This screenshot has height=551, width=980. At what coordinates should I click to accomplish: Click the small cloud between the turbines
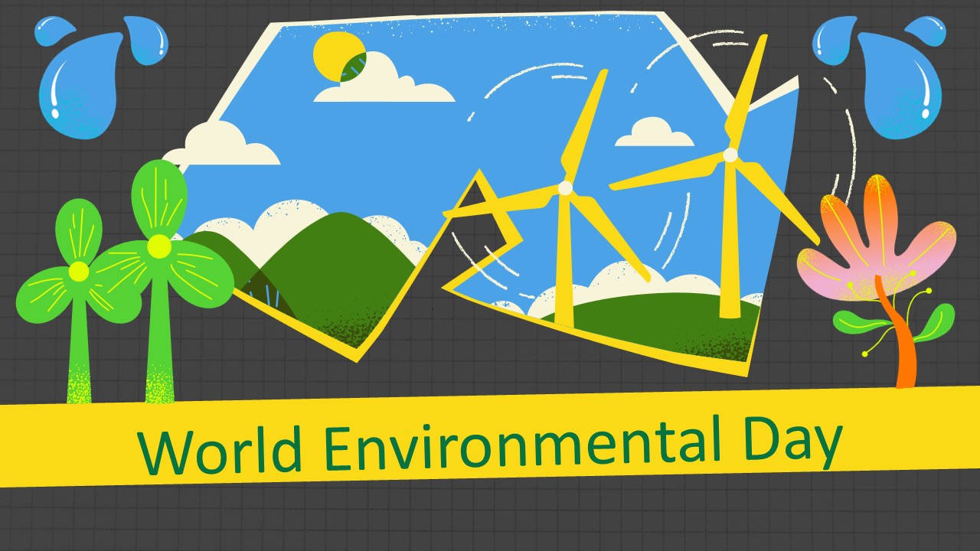[x=653, y=134]
